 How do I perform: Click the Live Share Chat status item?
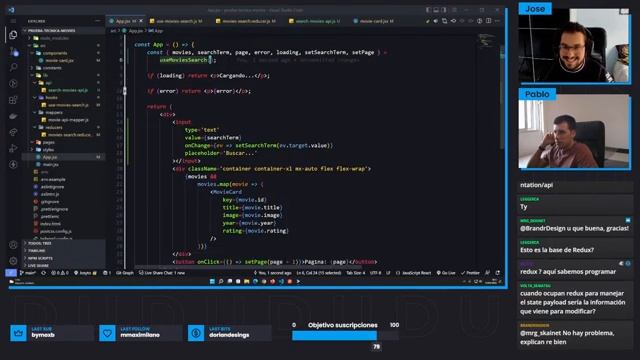(162, 273)
